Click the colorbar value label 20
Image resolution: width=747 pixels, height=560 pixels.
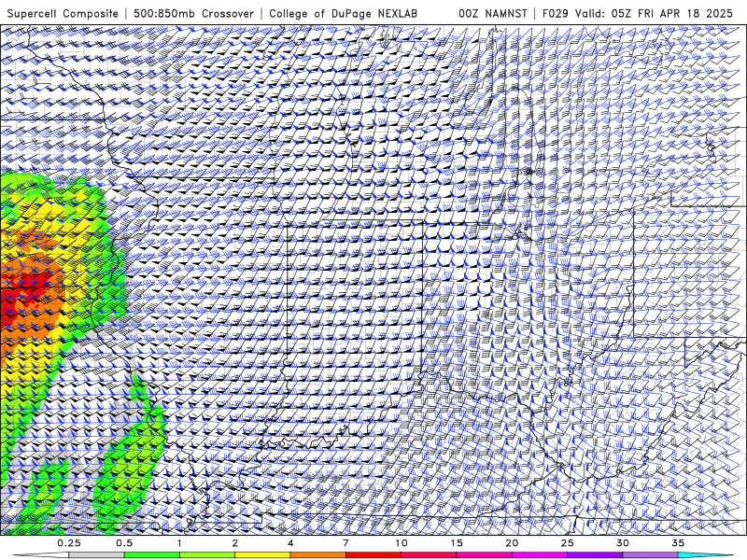(512, 543)
